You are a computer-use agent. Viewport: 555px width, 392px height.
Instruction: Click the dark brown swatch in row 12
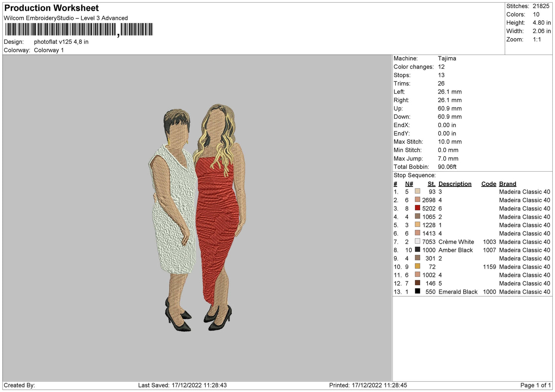point(417,283)
